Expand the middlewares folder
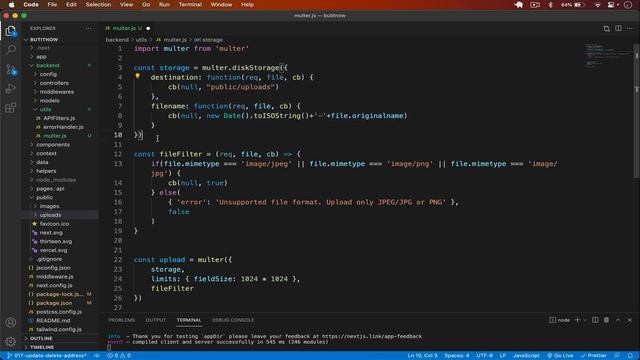This screenshot has width=640, height=360. (57, 92)
